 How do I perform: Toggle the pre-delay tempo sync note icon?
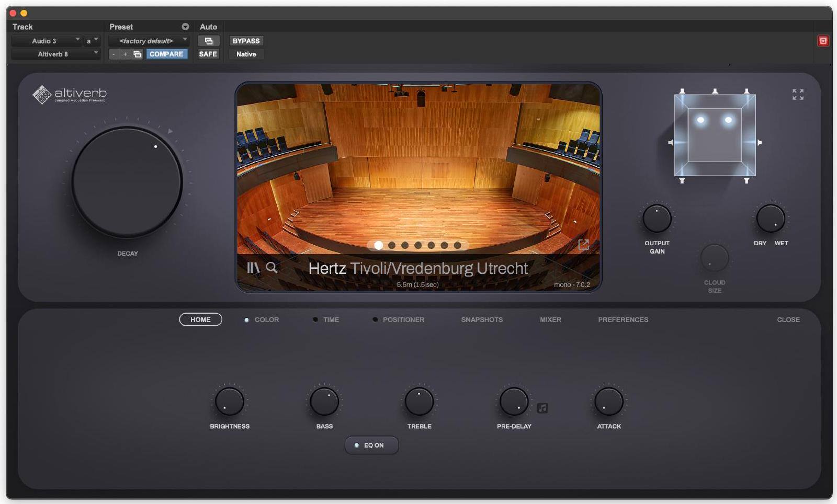click(542, 408)
